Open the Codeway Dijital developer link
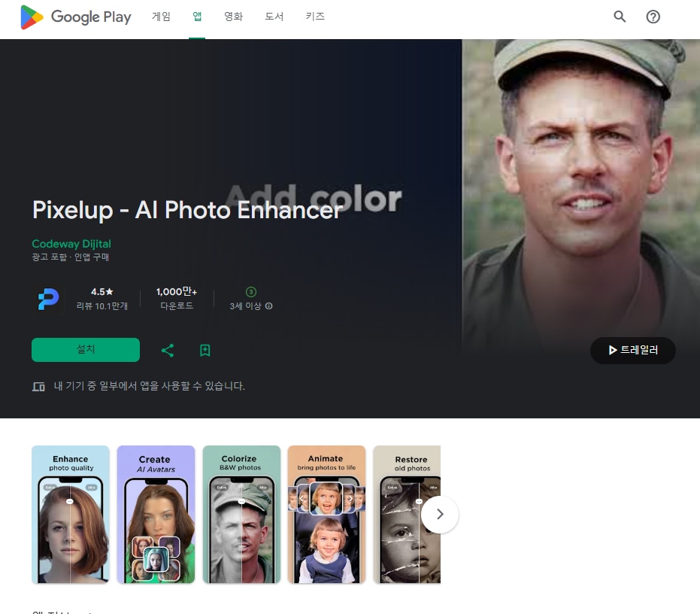 click(x=71, y=244)
